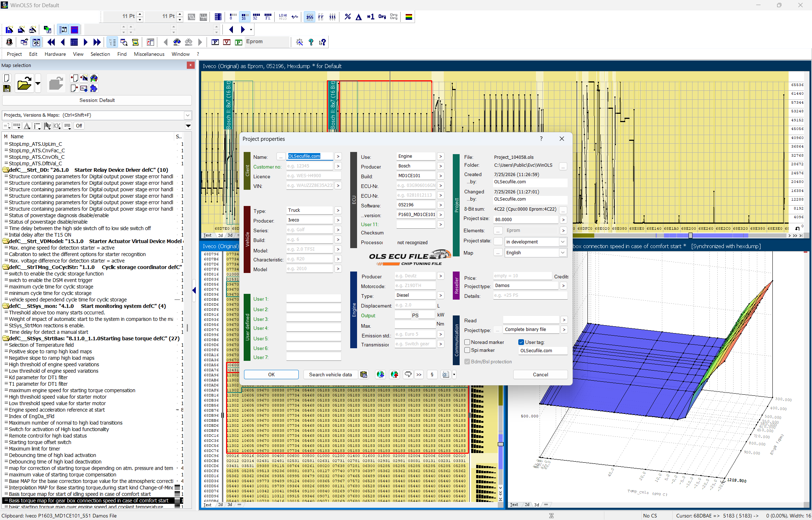Click the blue grid table view icon
The height and width of the screenshot is (520, 812).
74,42
